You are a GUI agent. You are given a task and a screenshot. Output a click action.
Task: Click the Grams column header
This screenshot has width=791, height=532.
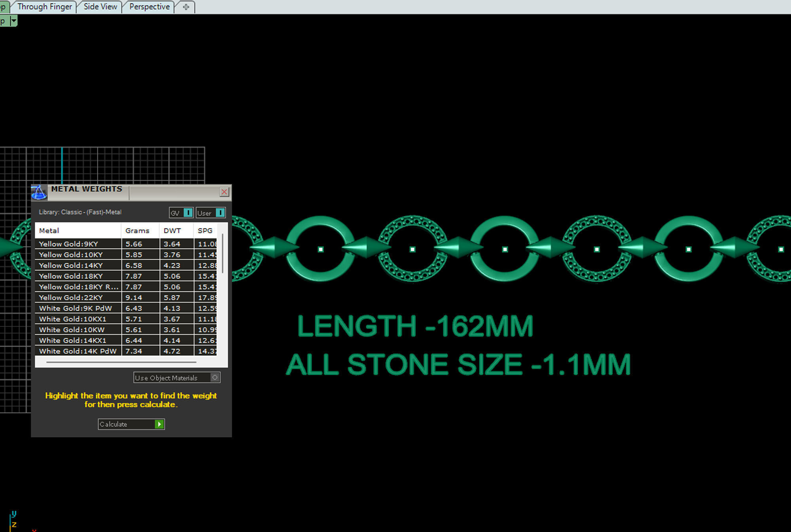pos(137,230)
